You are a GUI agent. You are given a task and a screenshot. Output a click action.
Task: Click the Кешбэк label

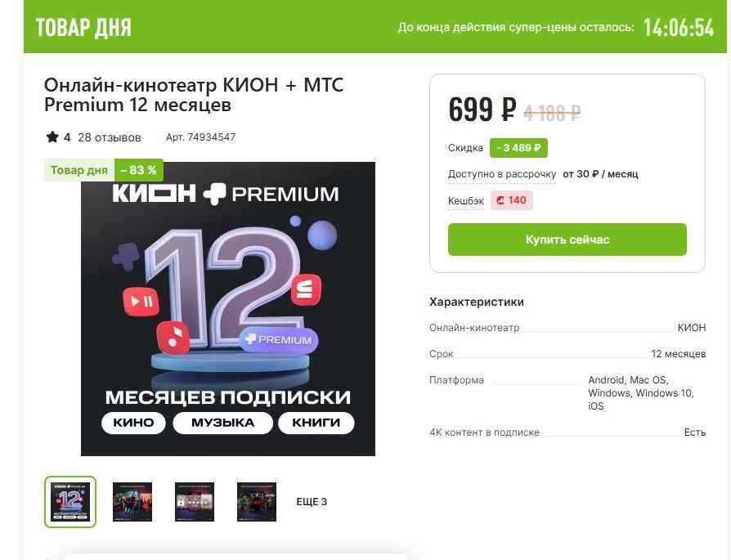coord(466,201)
